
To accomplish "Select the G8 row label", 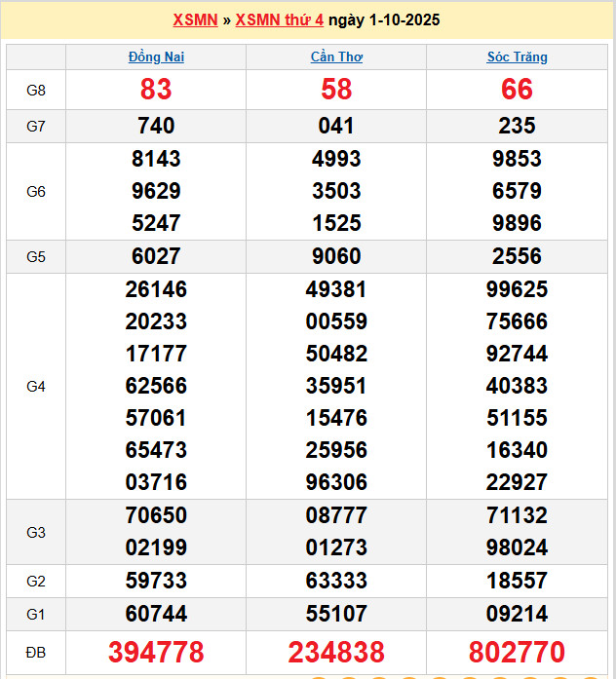I will click(36, 91).
